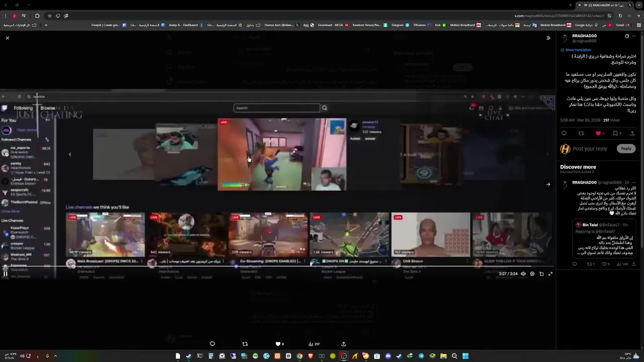Open Google Chrome from the taskbar
Image resolution: width=644 pixels, height=362 pixels.
click(x=299, y=356)
